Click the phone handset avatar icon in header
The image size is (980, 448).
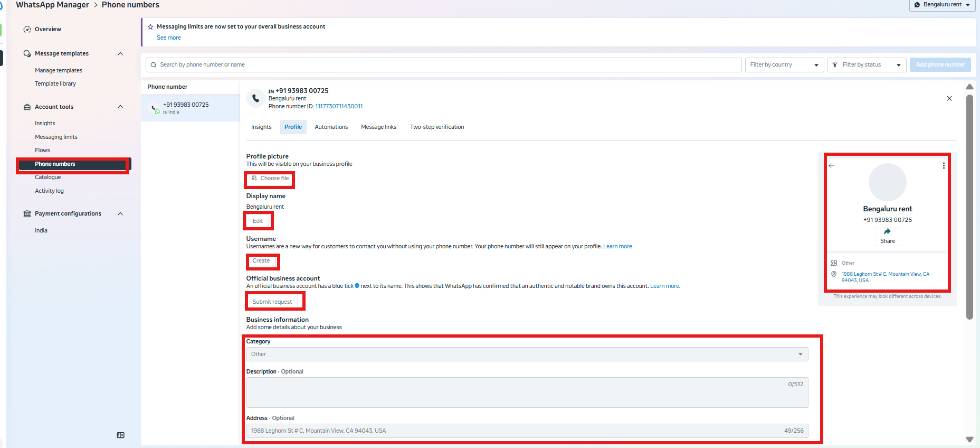[x=256, y=98]
